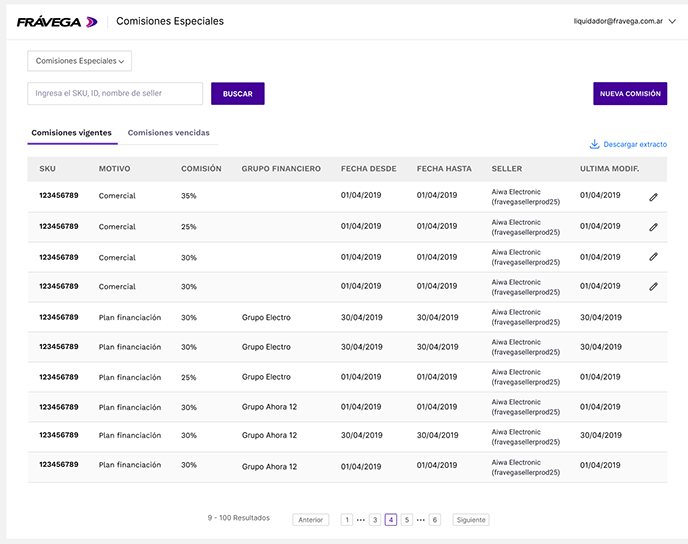Focus the SKU, ID, seller search field

click(115, 93)
